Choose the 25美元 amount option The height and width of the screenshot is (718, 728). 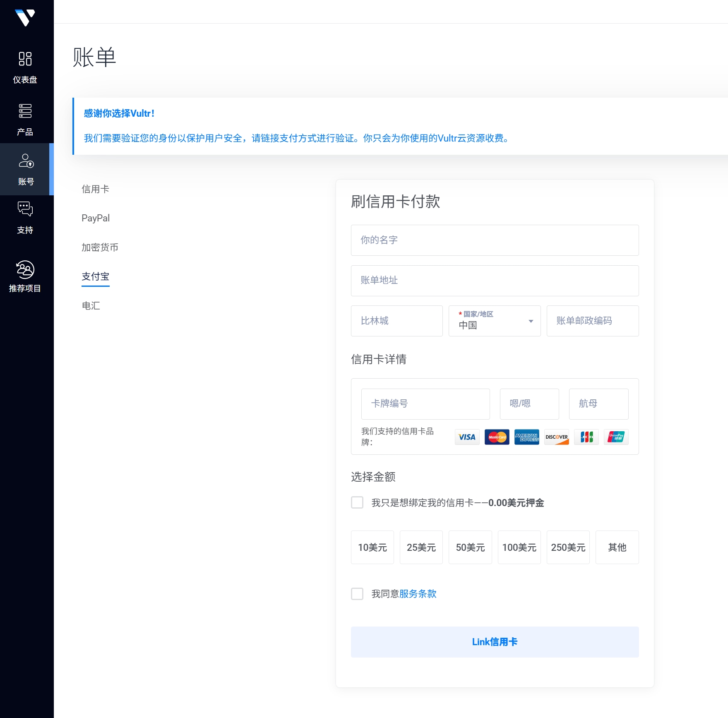point(421,548)
